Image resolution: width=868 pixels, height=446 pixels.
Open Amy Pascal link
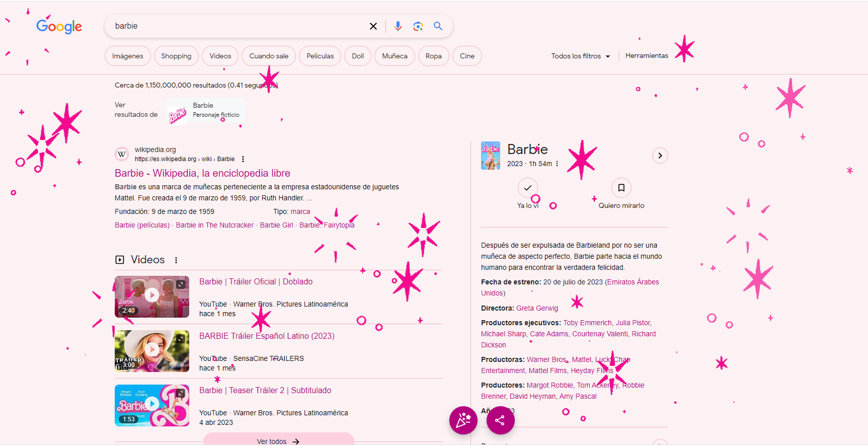coord(578,396)
